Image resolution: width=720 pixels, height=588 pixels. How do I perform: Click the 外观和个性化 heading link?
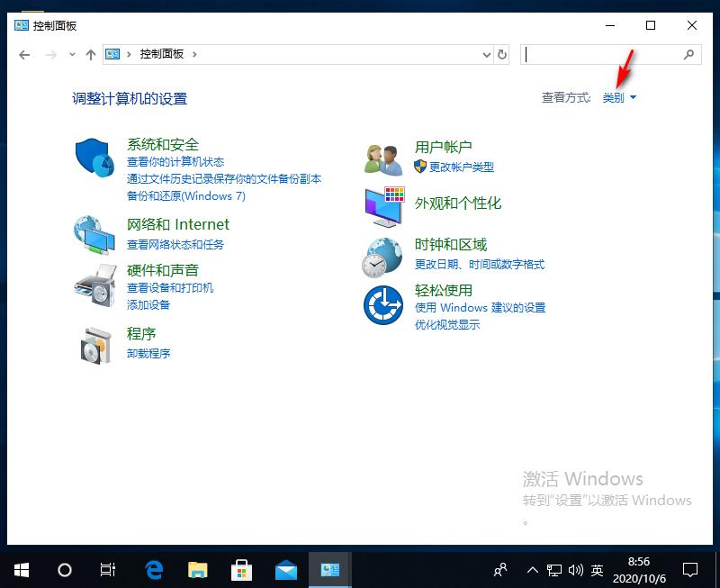click(x=457, y=203)
